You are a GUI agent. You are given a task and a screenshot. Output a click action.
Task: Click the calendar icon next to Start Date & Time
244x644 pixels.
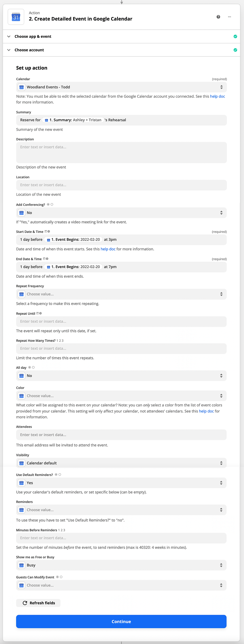[x=46, y=232]
